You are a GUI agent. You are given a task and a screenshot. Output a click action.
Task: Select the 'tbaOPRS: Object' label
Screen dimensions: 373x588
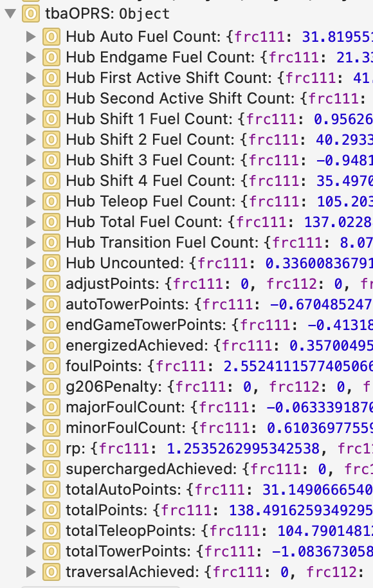107,14
